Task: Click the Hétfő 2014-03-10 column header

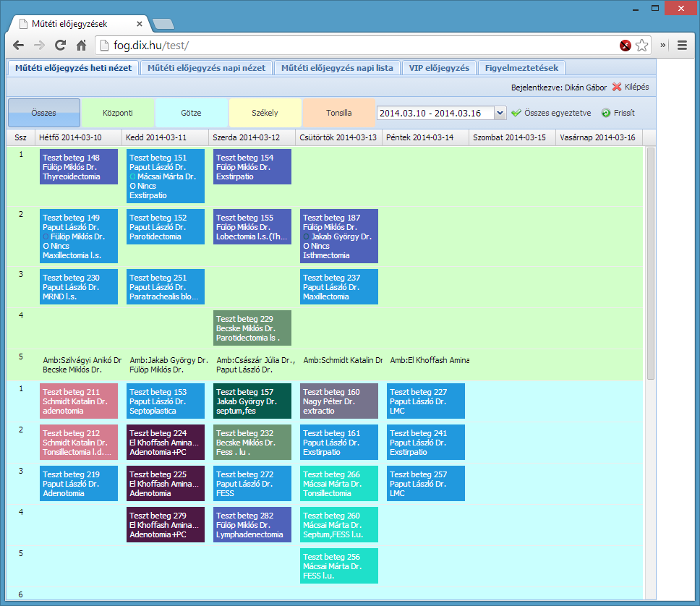Action: pyautogui.click(x=78, y=137)
